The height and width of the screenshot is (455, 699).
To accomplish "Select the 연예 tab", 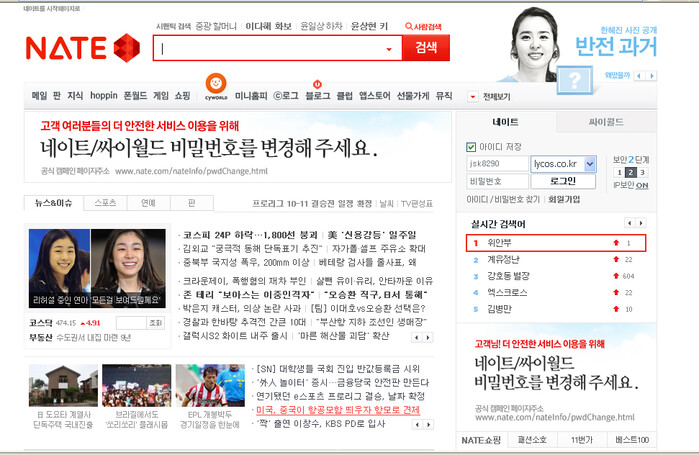I will (x=148, y=203).
